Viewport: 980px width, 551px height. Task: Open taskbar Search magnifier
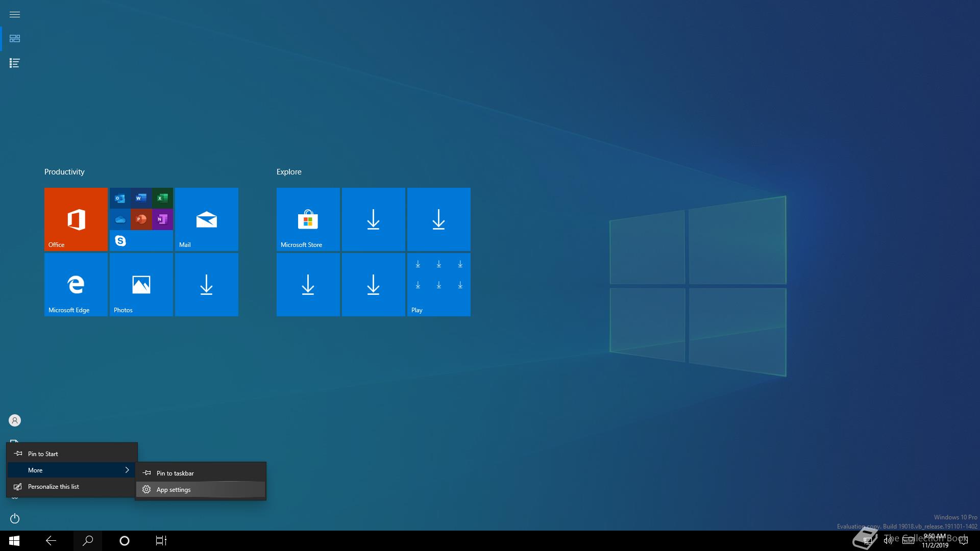click(88, 541)
